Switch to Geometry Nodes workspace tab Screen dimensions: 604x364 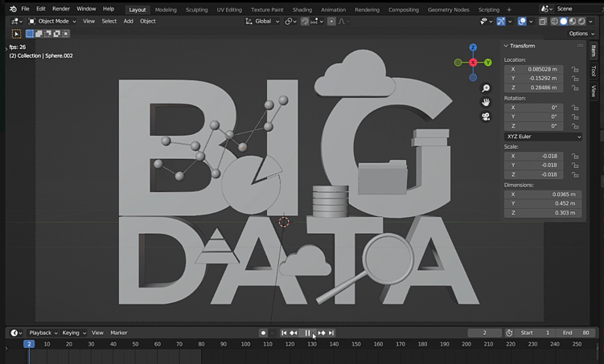[449, 10]
